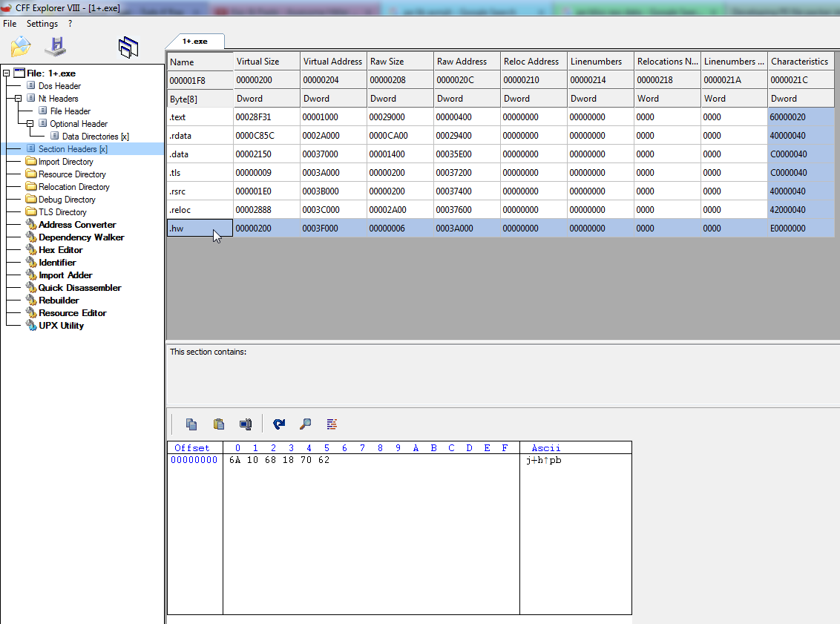Click the blue undo arrow icon

tap(279, 424)
